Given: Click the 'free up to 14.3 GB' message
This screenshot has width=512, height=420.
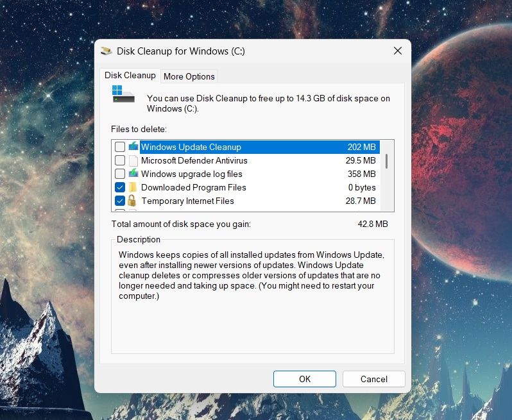Looking at the screenshot, I should click(268, 103).
